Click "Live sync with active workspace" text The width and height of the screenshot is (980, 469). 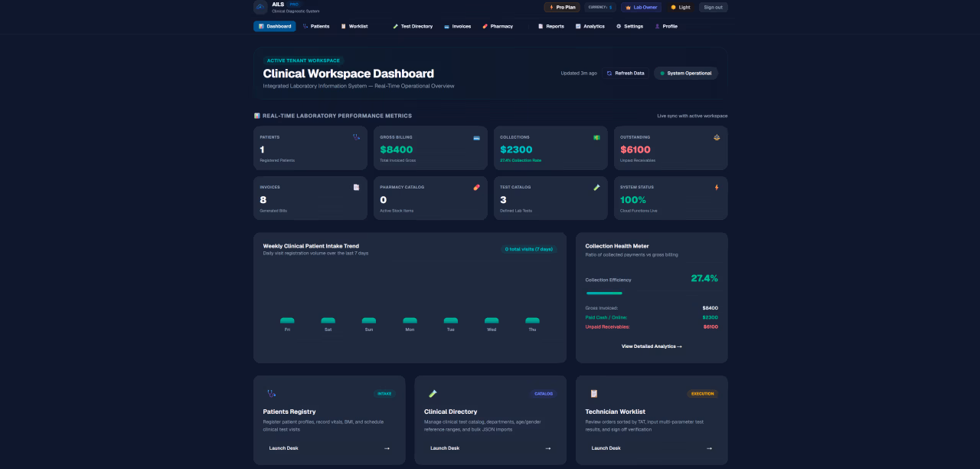click(x=692, y=116)
